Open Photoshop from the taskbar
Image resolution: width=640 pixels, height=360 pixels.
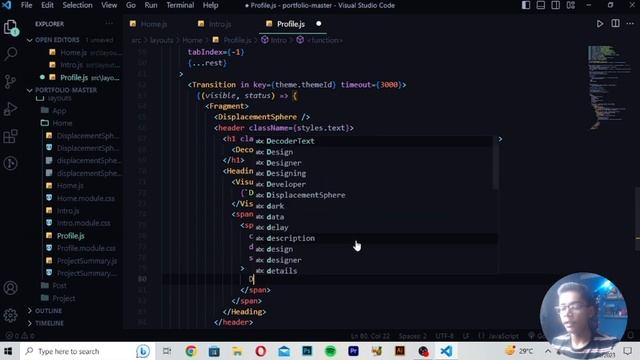[307, 351]
